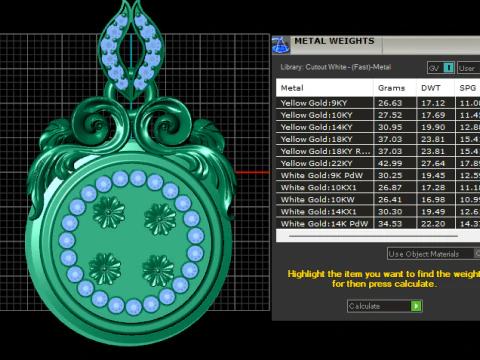Select the Yellow Gold:10KY row
Viewport: 480px width, 360px height.
(378, 115)
